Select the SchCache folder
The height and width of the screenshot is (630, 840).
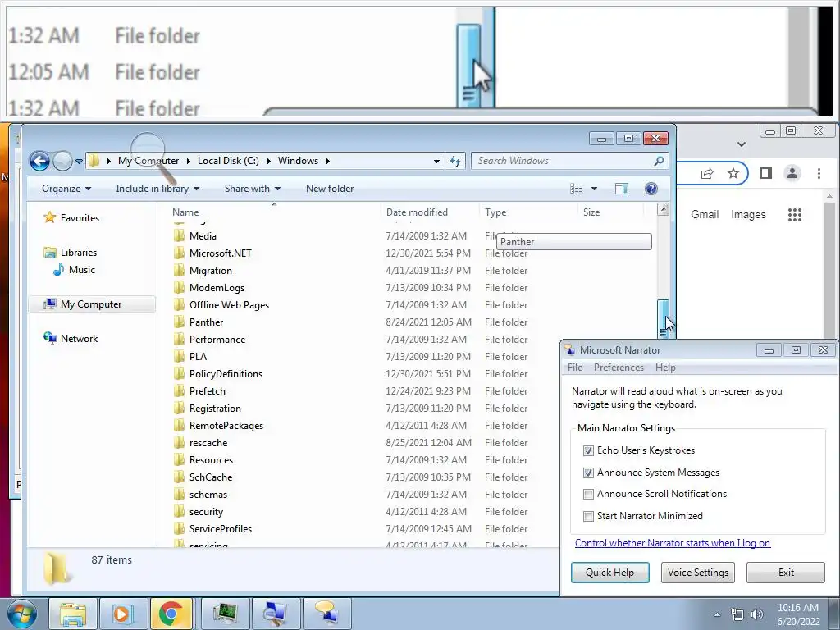pyautogui.click(x=211, y=477)
